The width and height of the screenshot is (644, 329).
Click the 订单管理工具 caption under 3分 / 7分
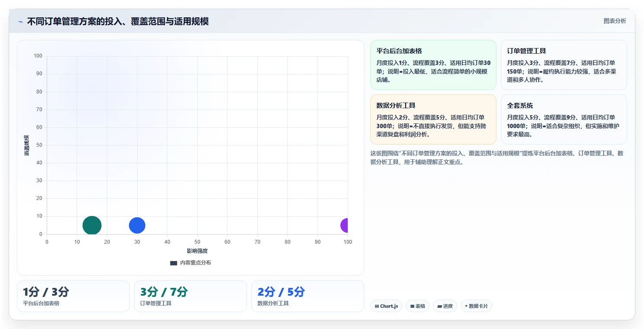tap(156, 303)
